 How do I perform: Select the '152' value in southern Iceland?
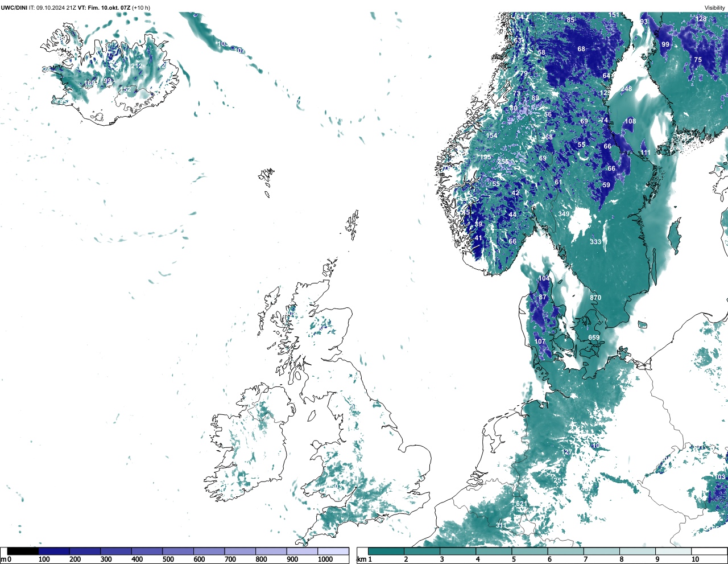click(126, 89)
